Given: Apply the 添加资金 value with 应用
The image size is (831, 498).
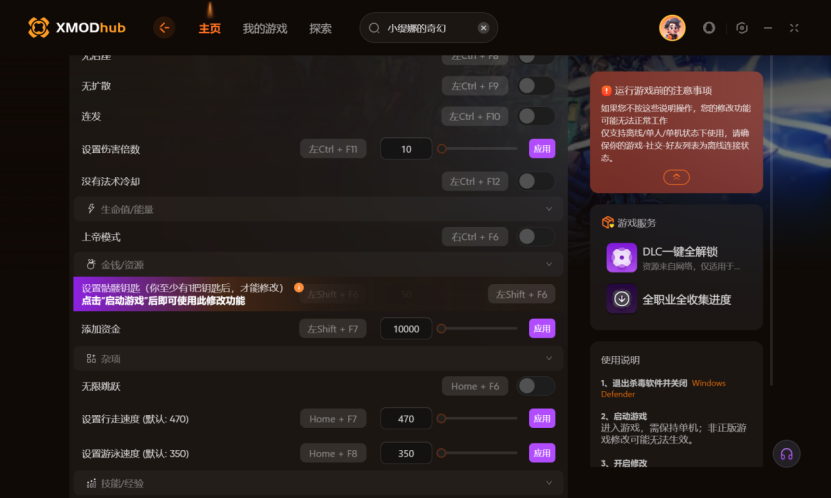Looking at the screenshot, I should coord(542,328).
